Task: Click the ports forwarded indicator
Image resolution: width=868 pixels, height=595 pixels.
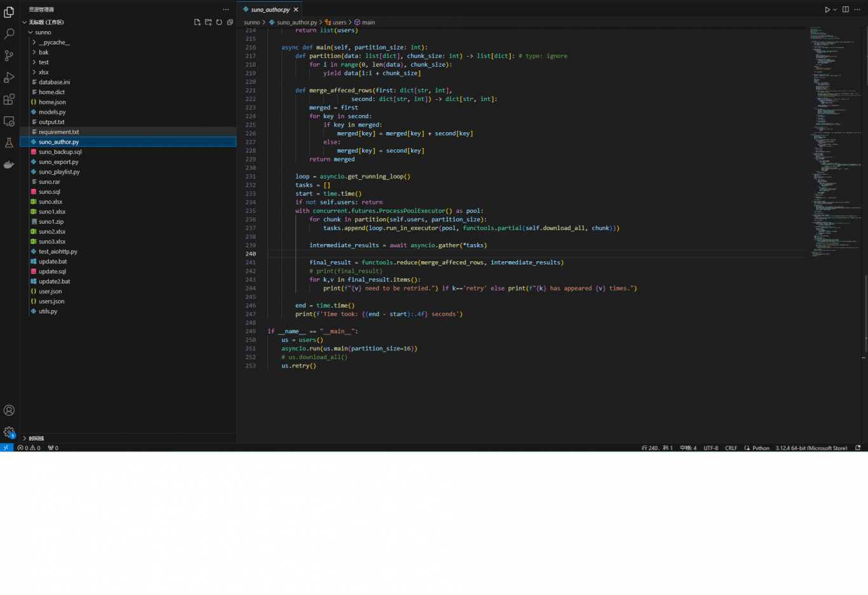Action: (x=53, y=448)
